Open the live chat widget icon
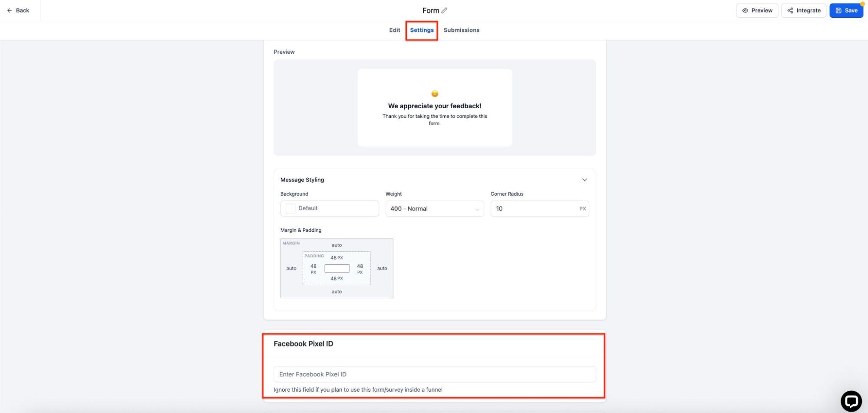This screenshot has height=413, width=868. pos(851,401)
